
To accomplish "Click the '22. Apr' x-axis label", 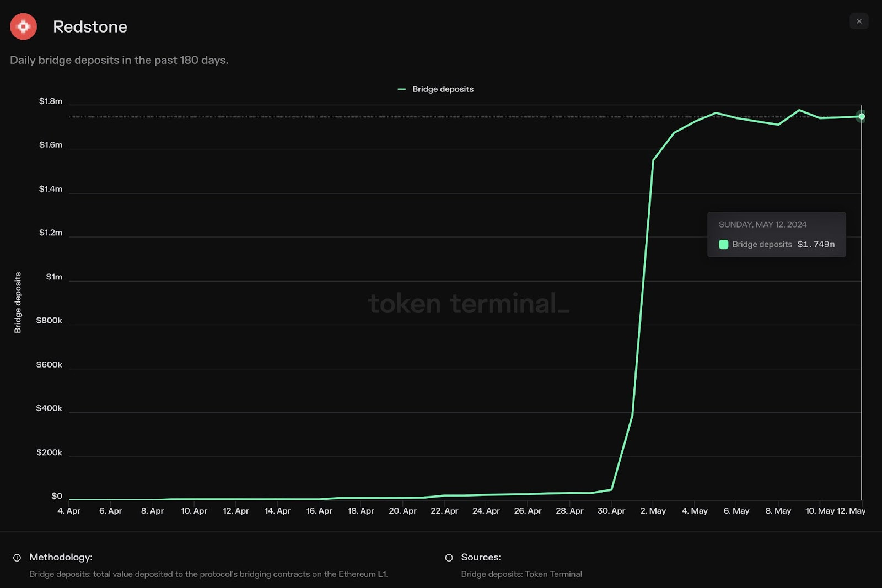I will (444, 511).
